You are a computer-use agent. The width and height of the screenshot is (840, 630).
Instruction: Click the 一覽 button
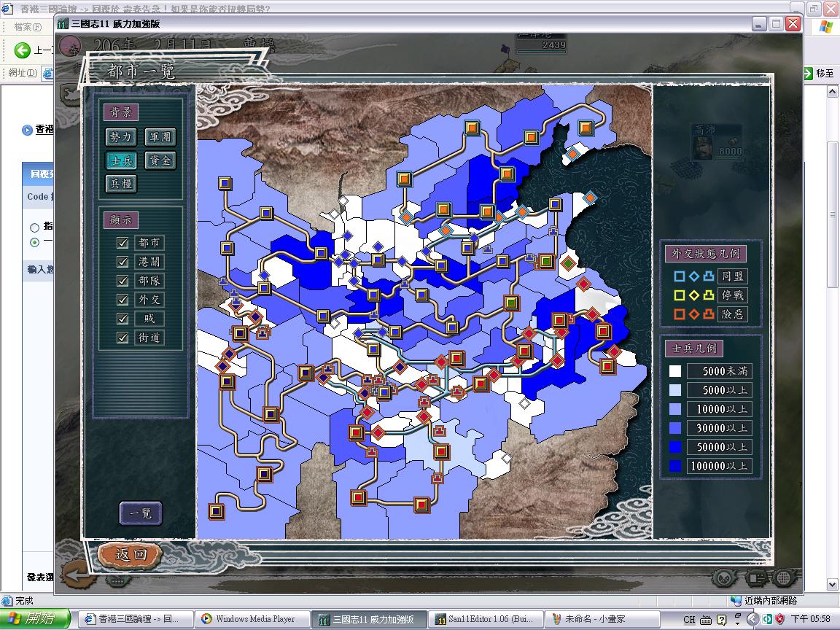click(140, 513)
